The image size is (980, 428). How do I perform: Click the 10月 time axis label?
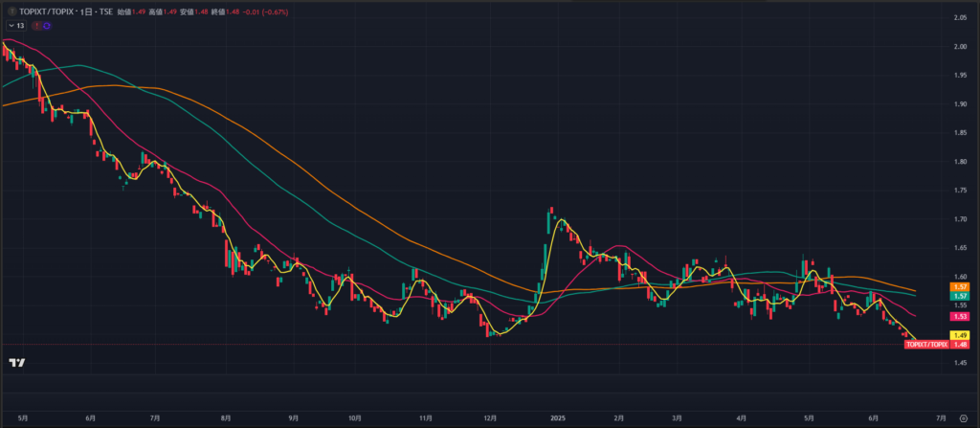(x=355, y=418)
